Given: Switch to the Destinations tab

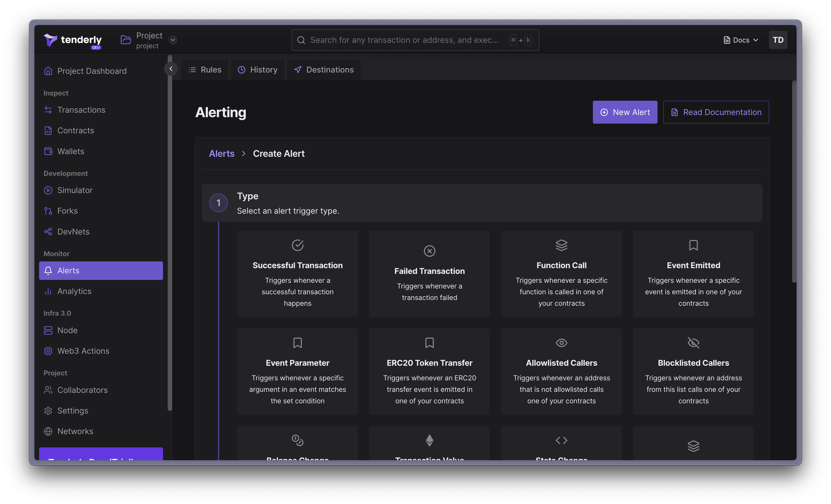Looking at the screenshot, I should click(x=324, y=70).
